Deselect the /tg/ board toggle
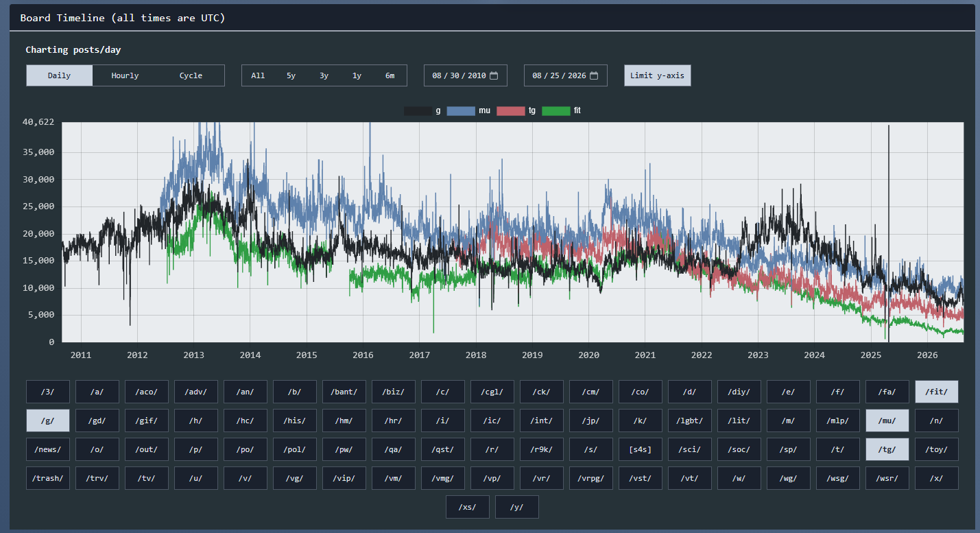Image resolution: width=980 pixels, height=533 pixels. [887, 449]
